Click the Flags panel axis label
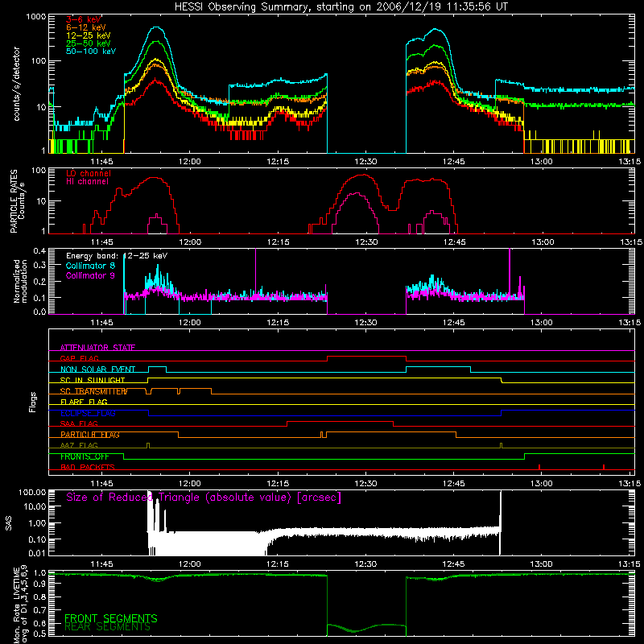Viewport: 644px width, 644px height. [x=33, y=402]
